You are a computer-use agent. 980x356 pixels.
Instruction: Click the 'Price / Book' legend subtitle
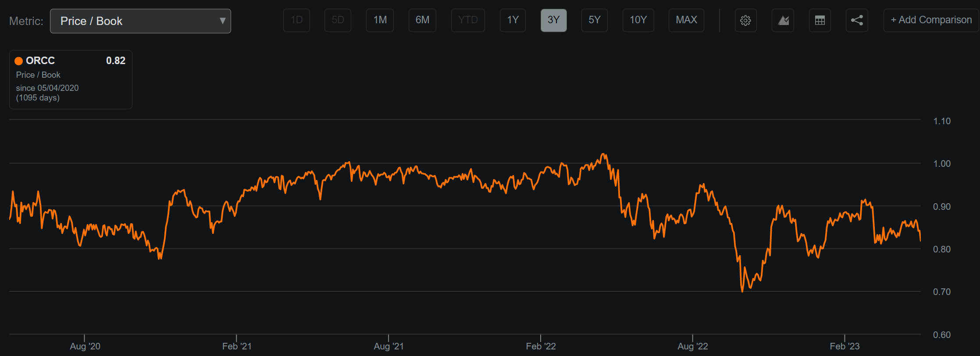38,75
